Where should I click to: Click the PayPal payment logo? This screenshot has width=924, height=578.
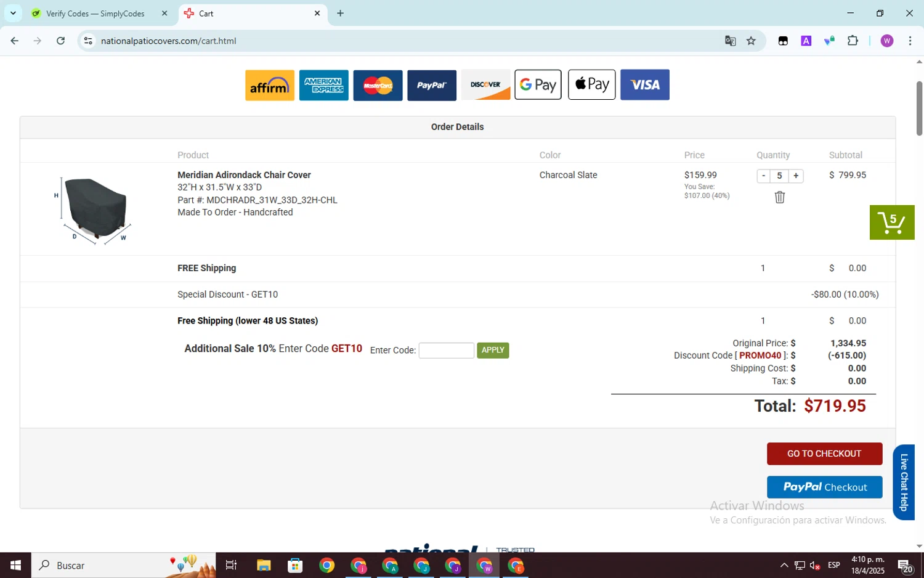click(432, 85)
